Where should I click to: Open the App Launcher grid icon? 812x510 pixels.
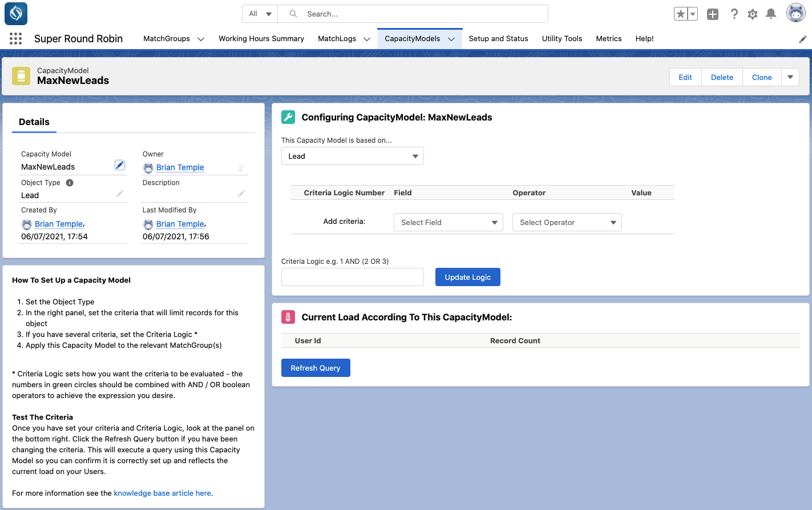click(x=16, y=38)
